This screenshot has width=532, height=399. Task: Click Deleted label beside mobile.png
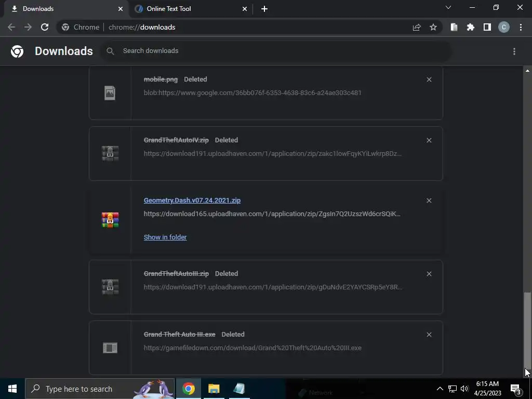(x=195, y=79)
